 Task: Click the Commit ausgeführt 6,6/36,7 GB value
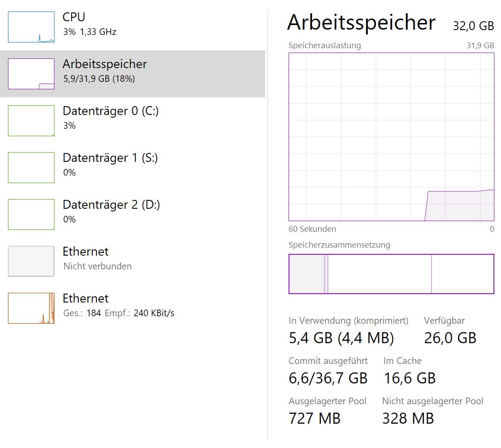[328, 379]
